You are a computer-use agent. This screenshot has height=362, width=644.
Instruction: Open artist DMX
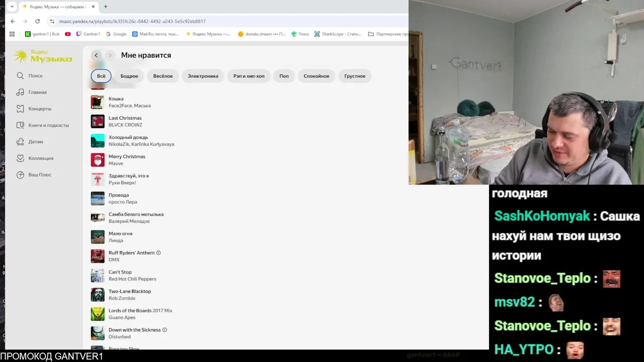pyautogui.click(x=114, y=259)
